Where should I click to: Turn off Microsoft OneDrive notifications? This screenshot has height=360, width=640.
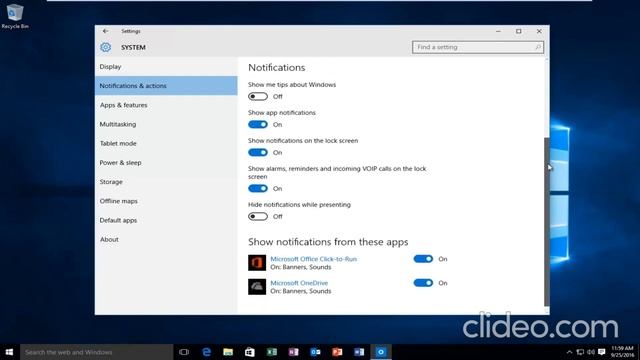coord(423,283)
